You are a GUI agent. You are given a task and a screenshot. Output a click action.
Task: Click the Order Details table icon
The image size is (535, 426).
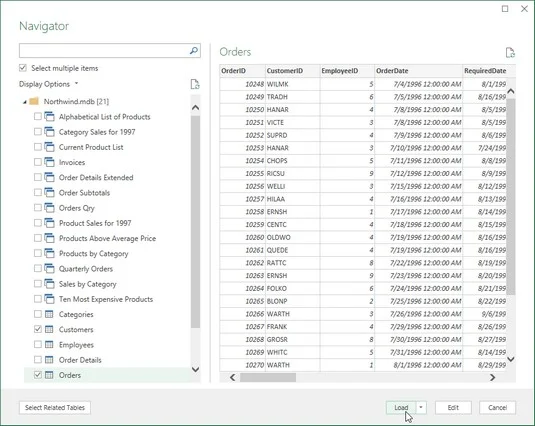(x=49, y=360)
